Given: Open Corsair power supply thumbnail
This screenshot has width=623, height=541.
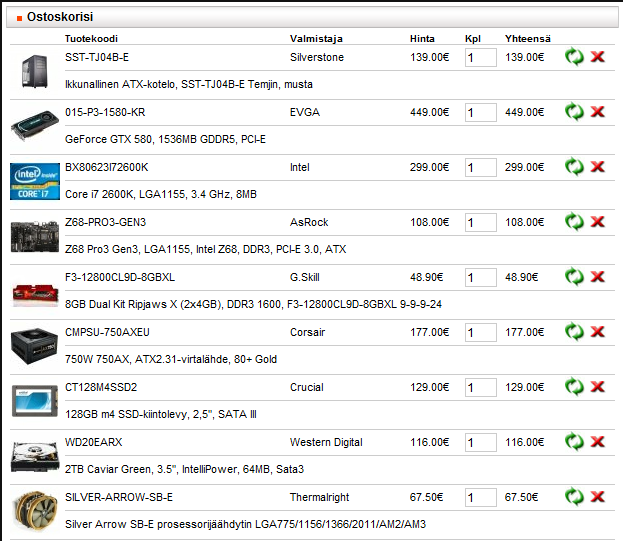Looking at the screenshot, I should 35,346.
